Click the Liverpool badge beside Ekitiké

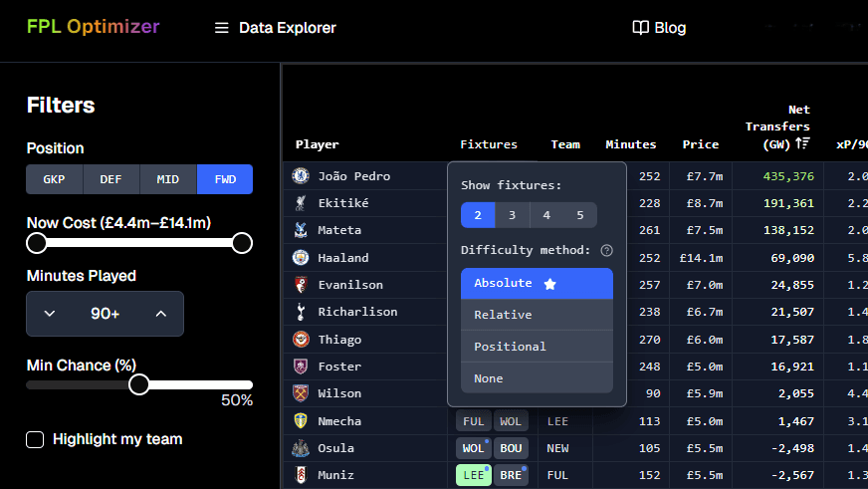pos(301,203)
